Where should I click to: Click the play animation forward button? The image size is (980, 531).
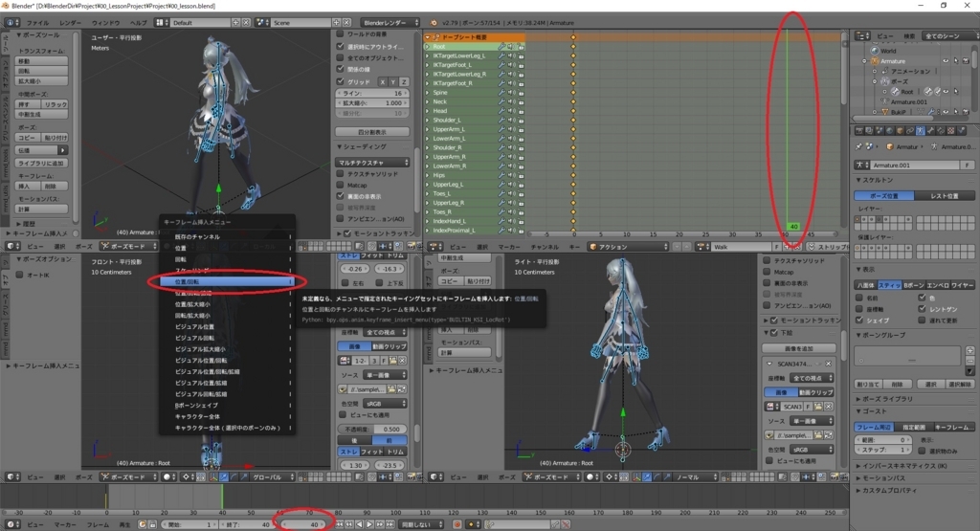[370, 524]
